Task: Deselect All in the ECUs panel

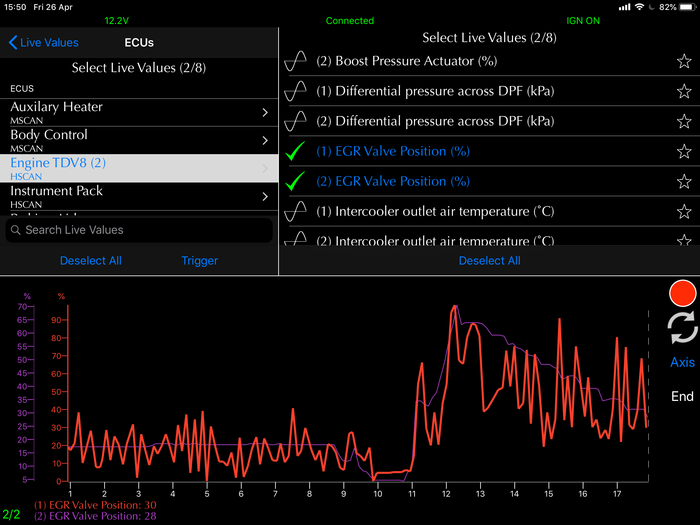Action: [x=91, y=261]
